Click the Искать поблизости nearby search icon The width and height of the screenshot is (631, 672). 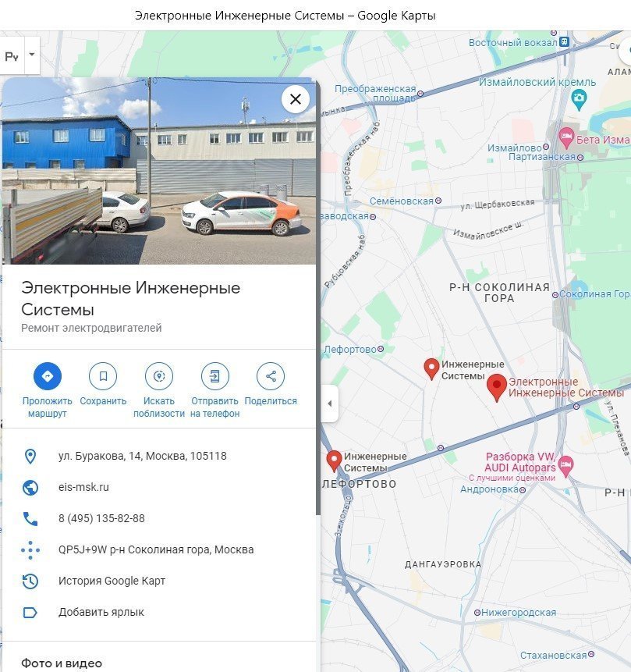point(159,376)
